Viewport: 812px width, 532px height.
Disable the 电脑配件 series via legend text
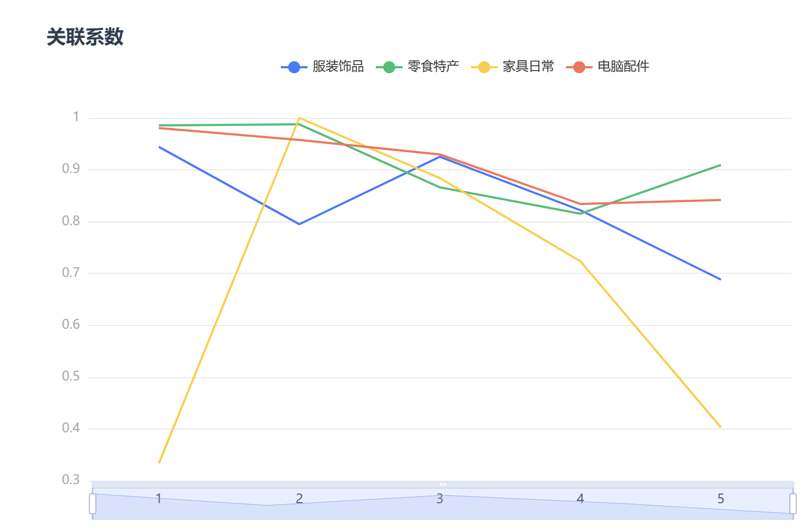pos(623,67)
